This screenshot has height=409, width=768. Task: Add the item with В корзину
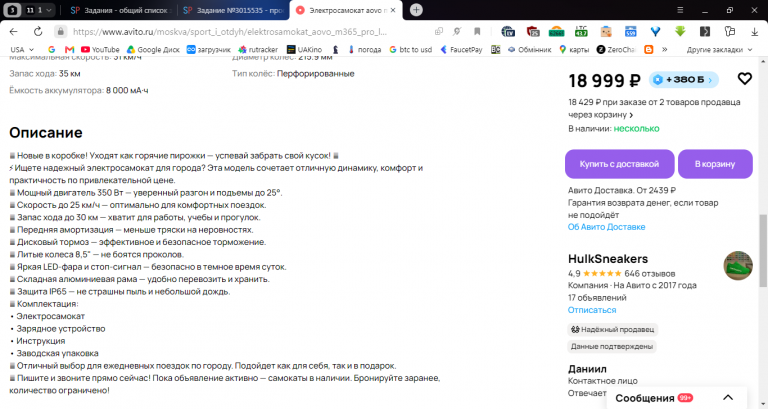(x=715, y=164)
